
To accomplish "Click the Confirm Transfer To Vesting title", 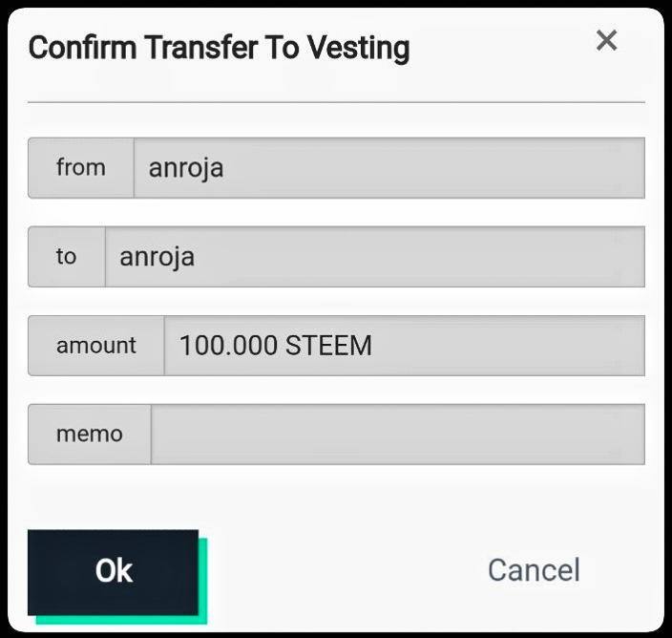I will (219, 48).
